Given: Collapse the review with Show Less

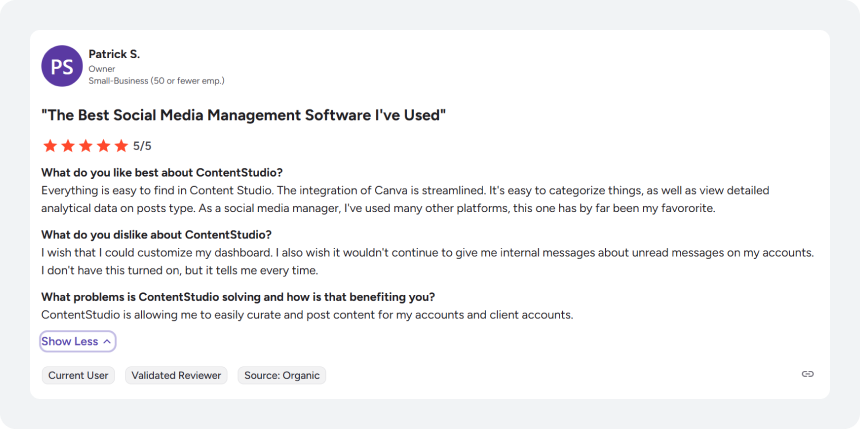Looking at the screenshot, I should [x=77, y=341].
